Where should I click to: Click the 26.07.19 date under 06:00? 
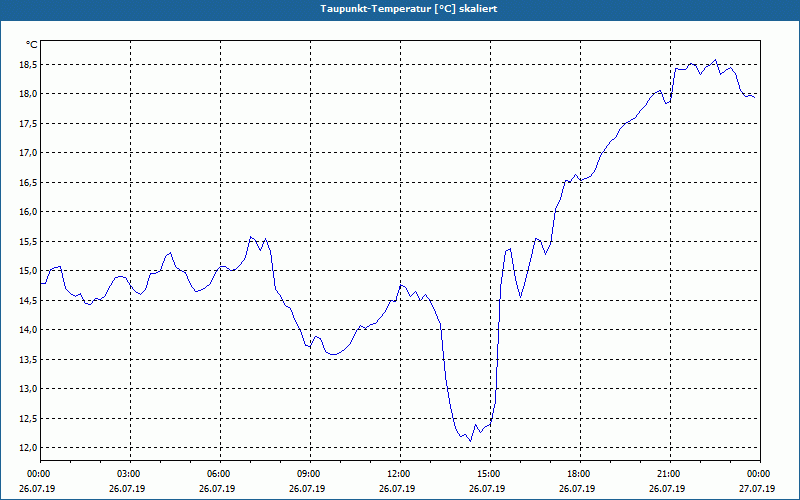pyautogui.click(x=217, y=488)
